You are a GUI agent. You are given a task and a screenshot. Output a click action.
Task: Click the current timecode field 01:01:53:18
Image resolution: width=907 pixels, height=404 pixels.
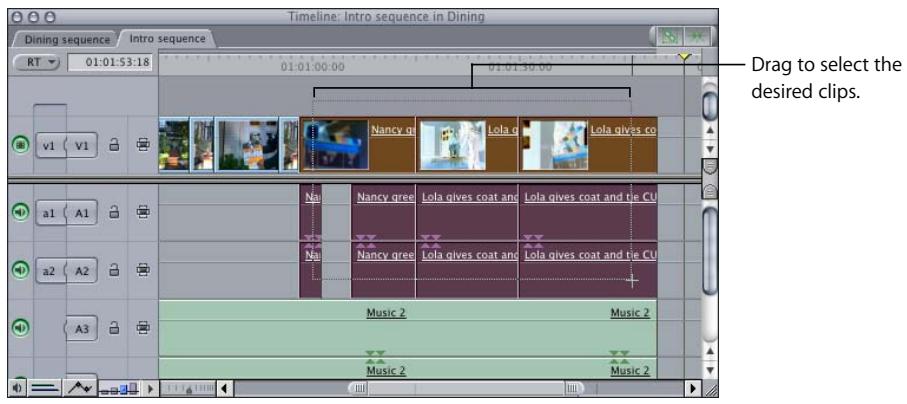(110, 63)
